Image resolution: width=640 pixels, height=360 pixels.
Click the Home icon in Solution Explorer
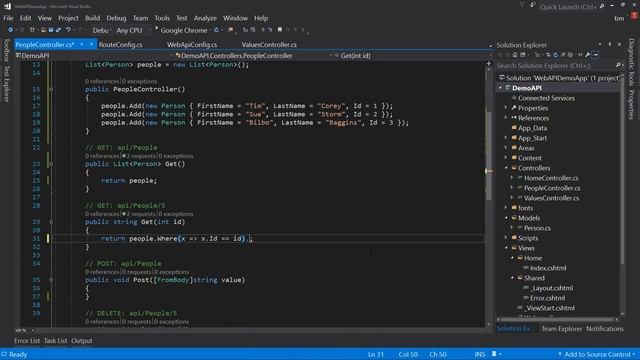(x=515, y=55)
